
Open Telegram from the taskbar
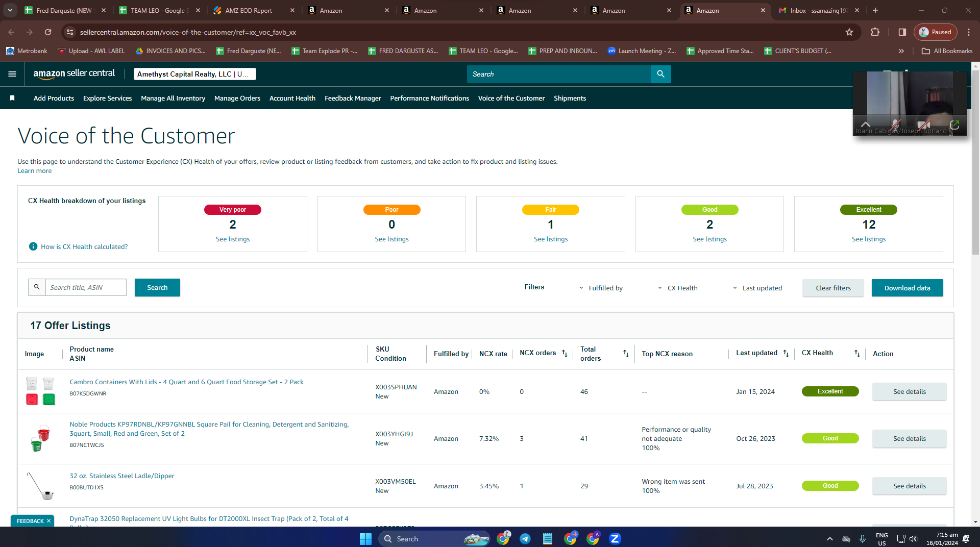click(525, 539)
